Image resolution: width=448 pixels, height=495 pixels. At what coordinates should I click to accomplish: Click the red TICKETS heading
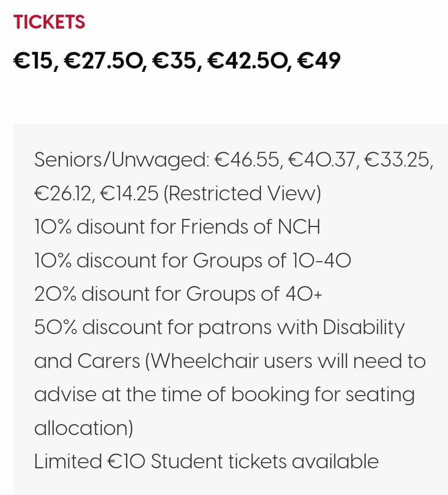[x=49, y=22]
